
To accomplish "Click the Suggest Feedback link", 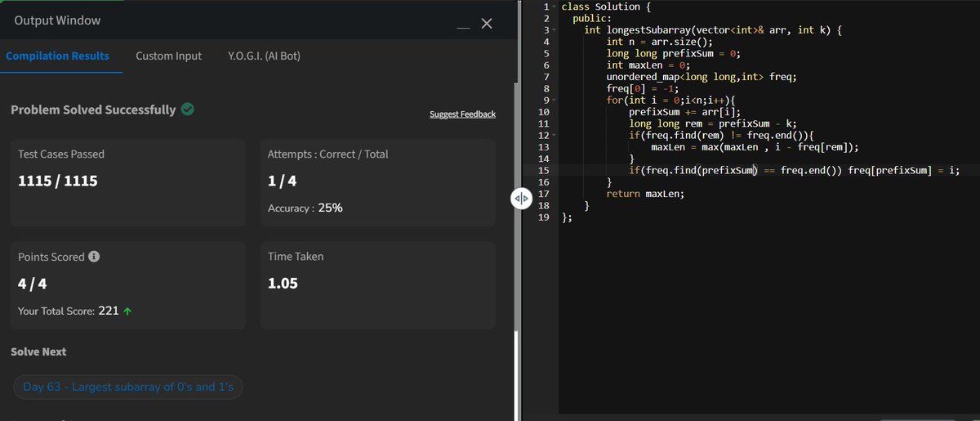I will pyautogui.click(x=462, y=114).
